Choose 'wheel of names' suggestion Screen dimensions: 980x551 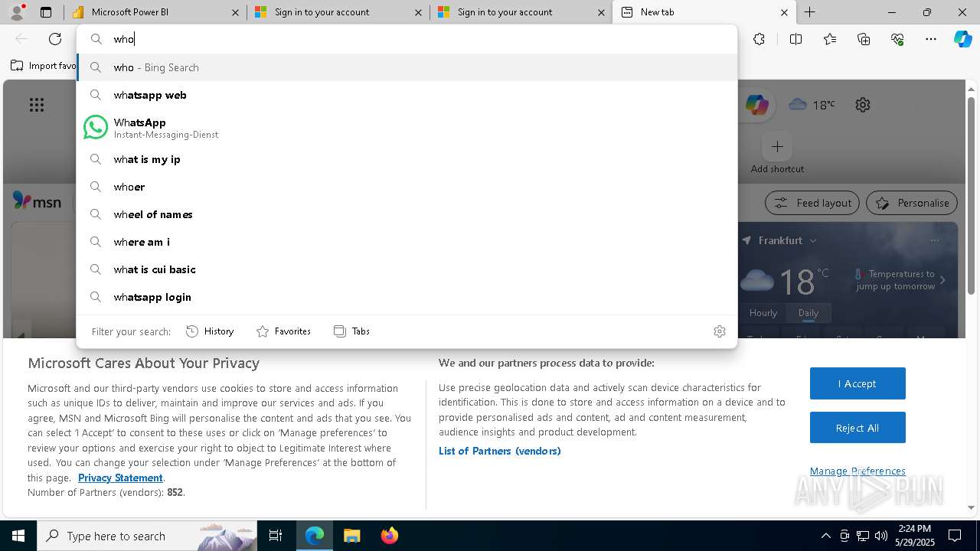[x=407, y=214]
